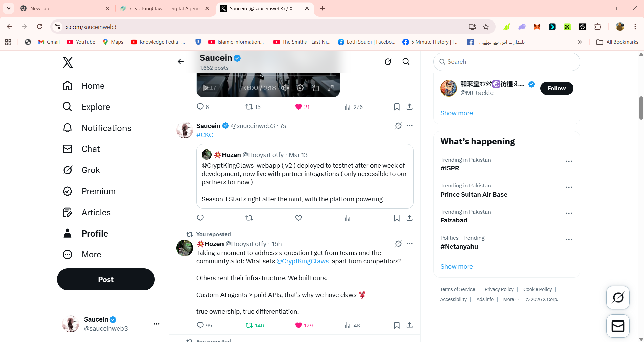Open options for the Faizabad trend
Image resolution: width=644 pixels, height=342 pixels.
coord(569,213)
